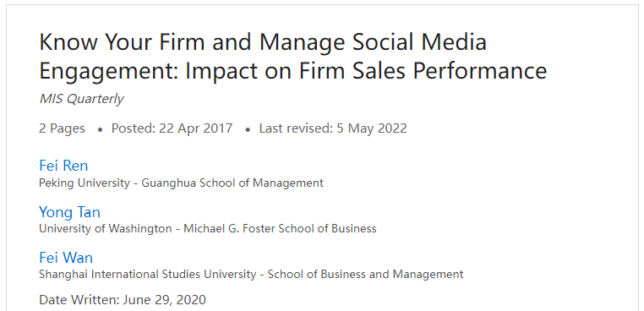Click the "Peking University" affiliation text
Viewport: 644px width, 311px height.
(85, 183)
